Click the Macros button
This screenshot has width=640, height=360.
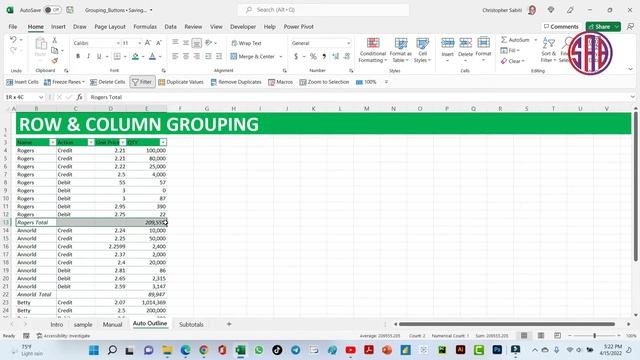[x=280, y=82]
